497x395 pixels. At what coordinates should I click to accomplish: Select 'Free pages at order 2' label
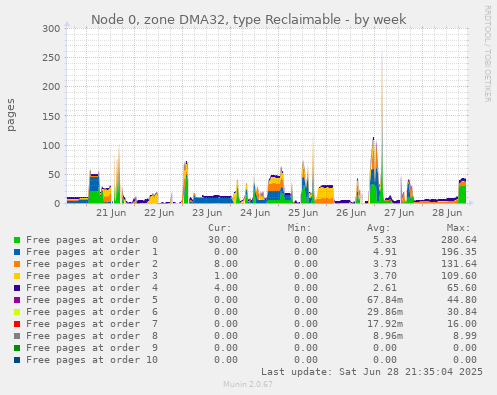[x=92, y=264]
